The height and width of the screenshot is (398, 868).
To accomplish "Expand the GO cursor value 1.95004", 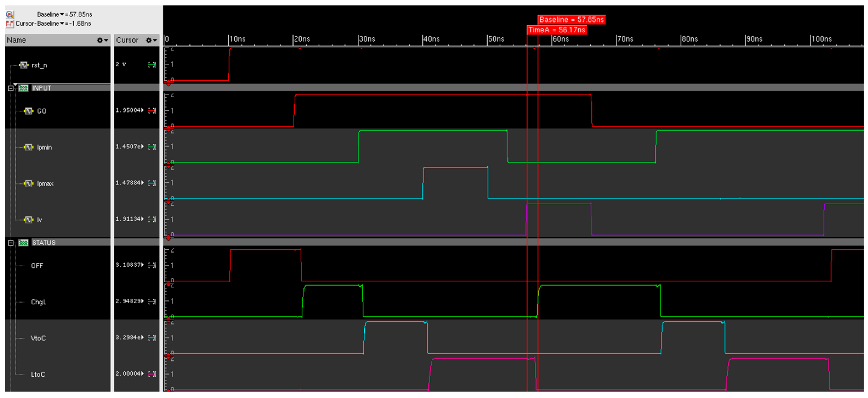I will pos(143,110).
